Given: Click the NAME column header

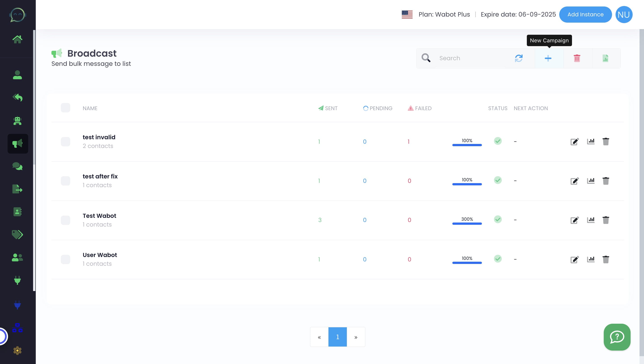Looking at the screenshot, I should [90, 108].
